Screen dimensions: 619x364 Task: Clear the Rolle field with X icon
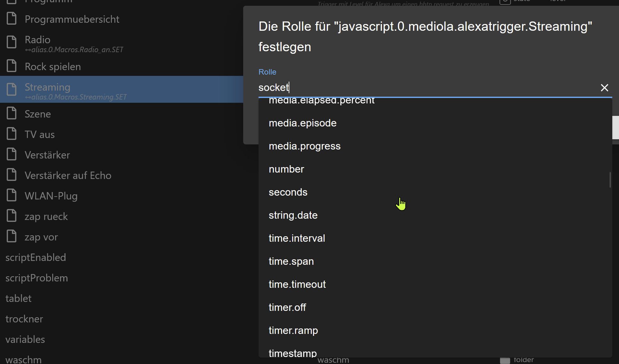[x=604, y=88]
